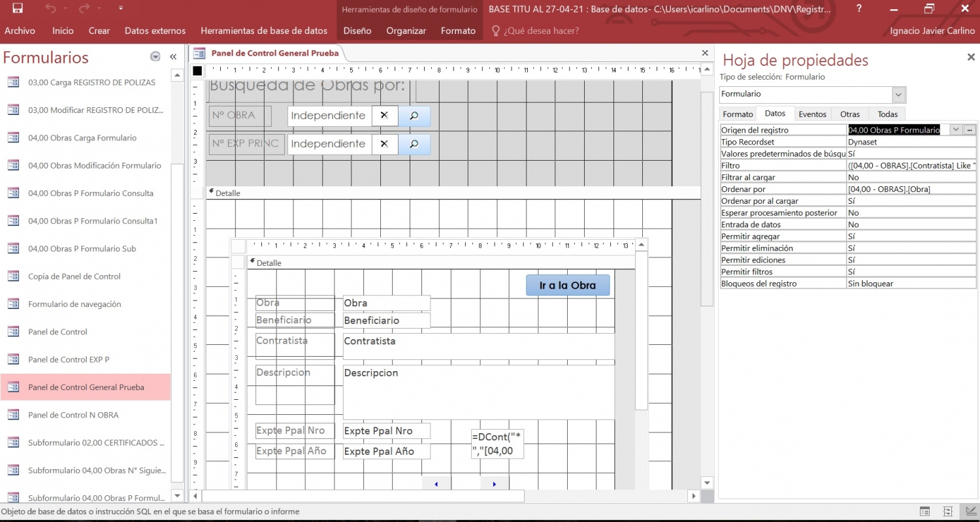Click the Form view icon in the status bar
980x522 pixels.
coord(924,512)
